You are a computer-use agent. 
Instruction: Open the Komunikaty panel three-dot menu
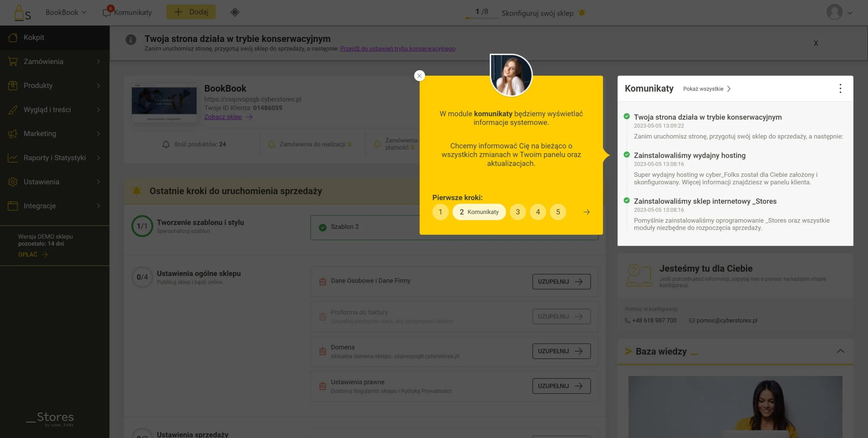click(x=840, y=88)
